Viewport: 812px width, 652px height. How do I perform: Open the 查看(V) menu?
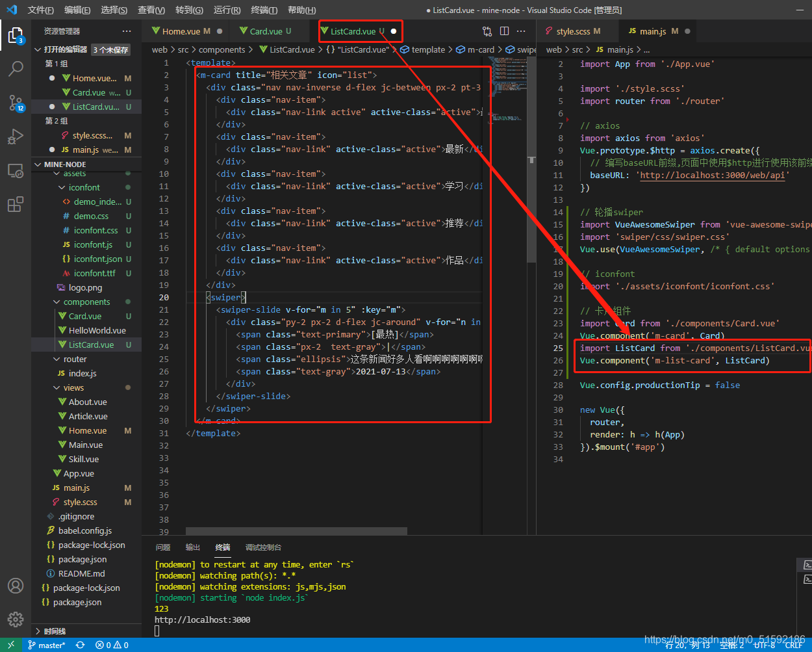(151, 10)
